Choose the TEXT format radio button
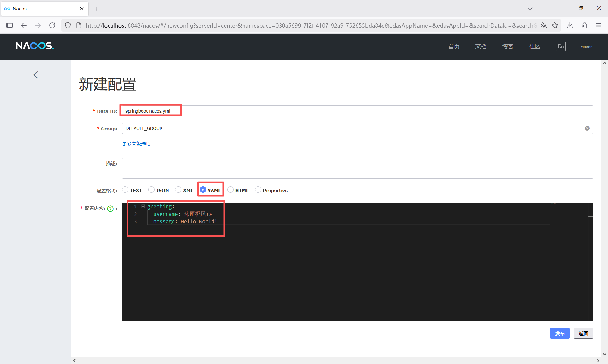Screen dimensions: 608x364 pos(125,190)
